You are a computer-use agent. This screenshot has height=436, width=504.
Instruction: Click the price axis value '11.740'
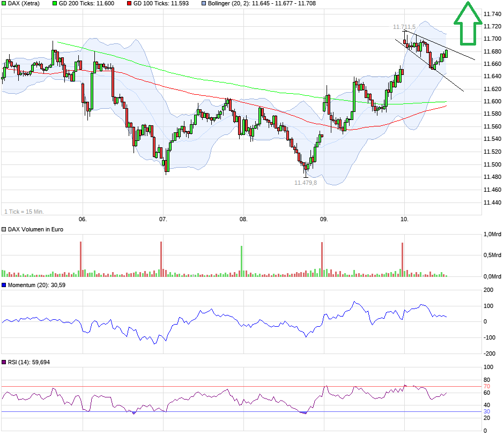(492, 14)
